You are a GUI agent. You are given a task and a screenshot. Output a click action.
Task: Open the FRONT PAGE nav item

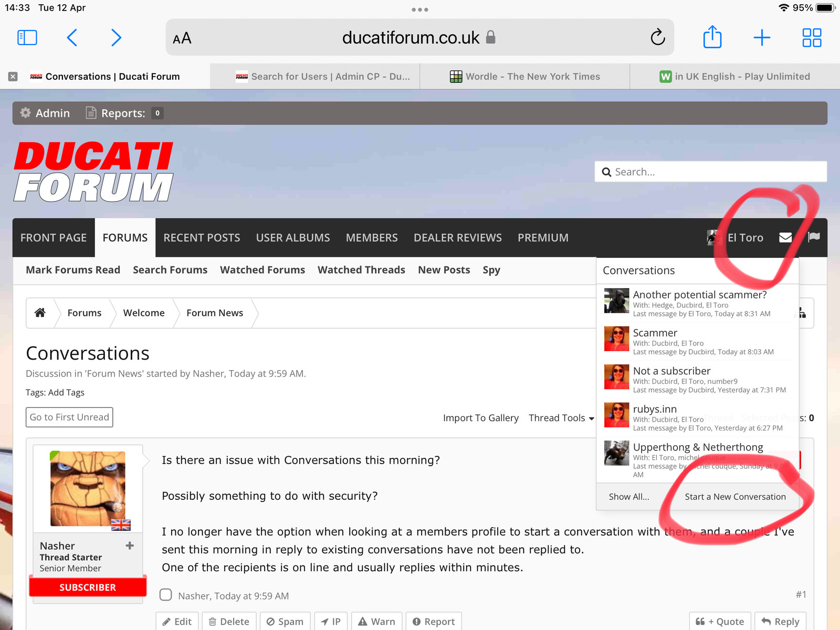54,237
